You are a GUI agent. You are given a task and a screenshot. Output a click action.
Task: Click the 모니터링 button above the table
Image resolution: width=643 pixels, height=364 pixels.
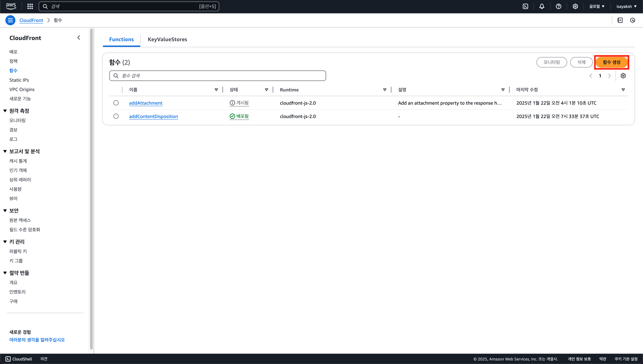[552, 62]
